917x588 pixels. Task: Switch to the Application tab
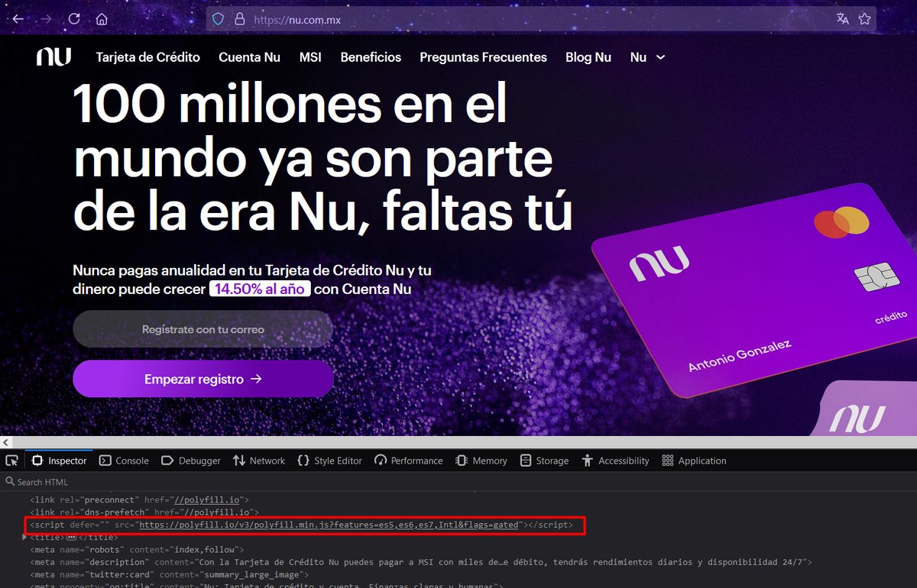[694, 460]
